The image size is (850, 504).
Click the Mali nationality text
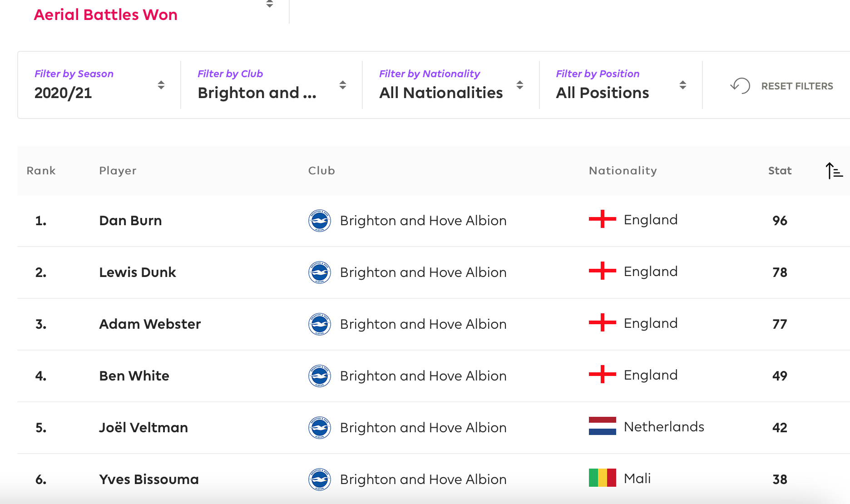[x=637, y=479]
